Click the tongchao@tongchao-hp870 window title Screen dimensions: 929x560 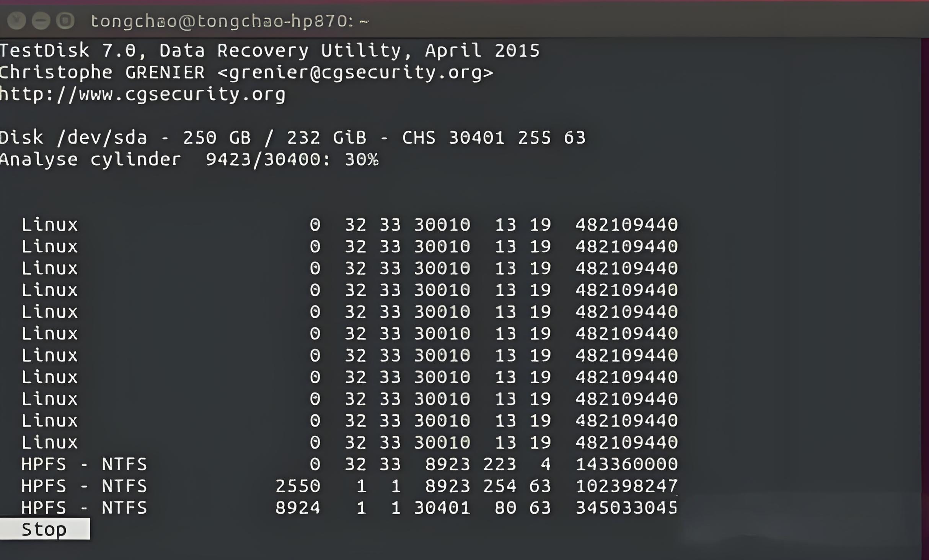coord(230,21)
